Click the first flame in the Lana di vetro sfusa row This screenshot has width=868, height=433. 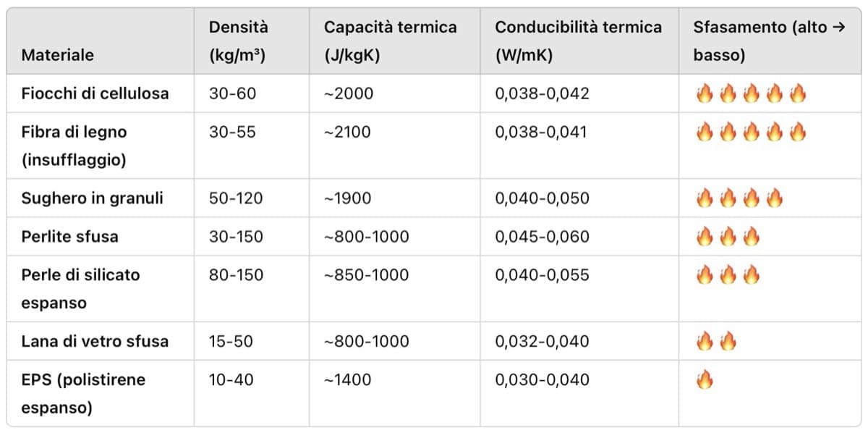click(704, 342)
